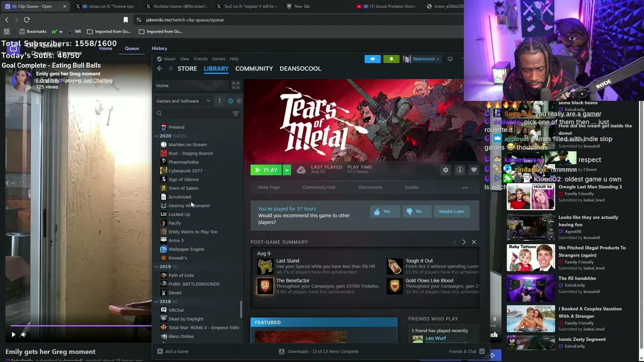The height and width of the screenshot is (362, 644).
Task: Sort library by recent activity clock icon
Action: coord(230,101)
